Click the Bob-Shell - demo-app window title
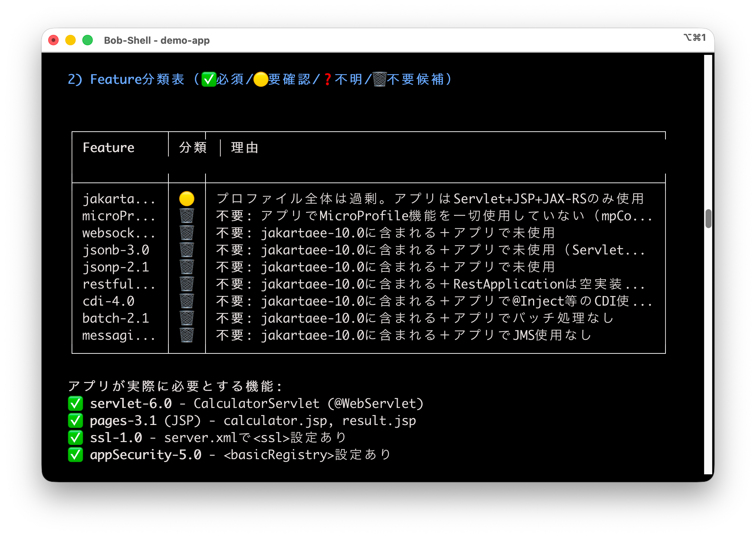The width and height of the screenshot is (756, 537). (157, 40)
